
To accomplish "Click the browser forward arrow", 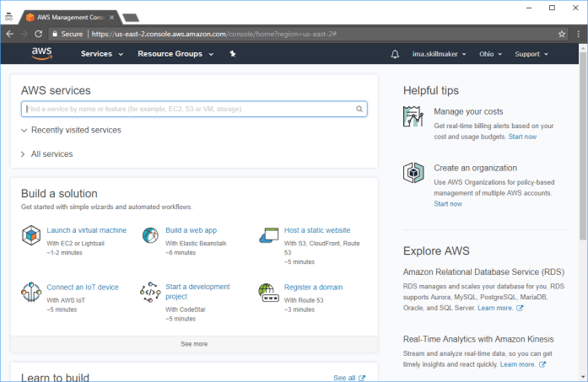I will (24, 34).
